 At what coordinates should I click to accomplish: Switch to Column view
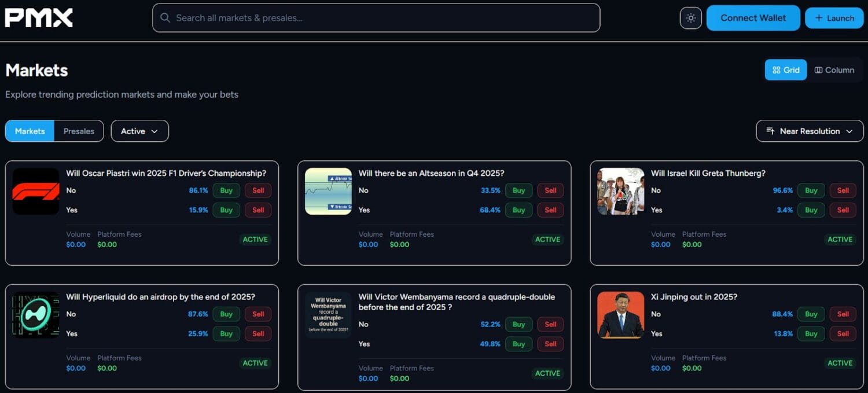[834, 70]
